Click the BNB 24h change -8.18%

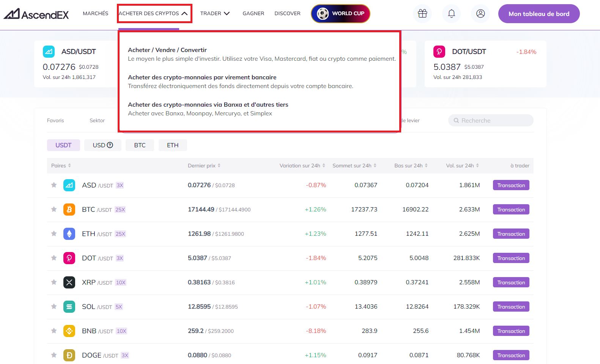coord(316,331)
